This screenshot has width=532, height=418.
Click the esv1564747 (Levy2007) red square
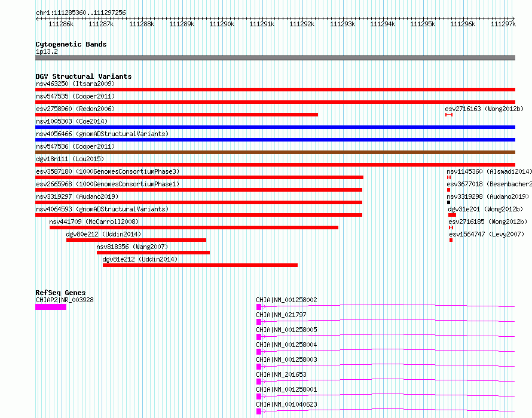click(x=451, y=240)
